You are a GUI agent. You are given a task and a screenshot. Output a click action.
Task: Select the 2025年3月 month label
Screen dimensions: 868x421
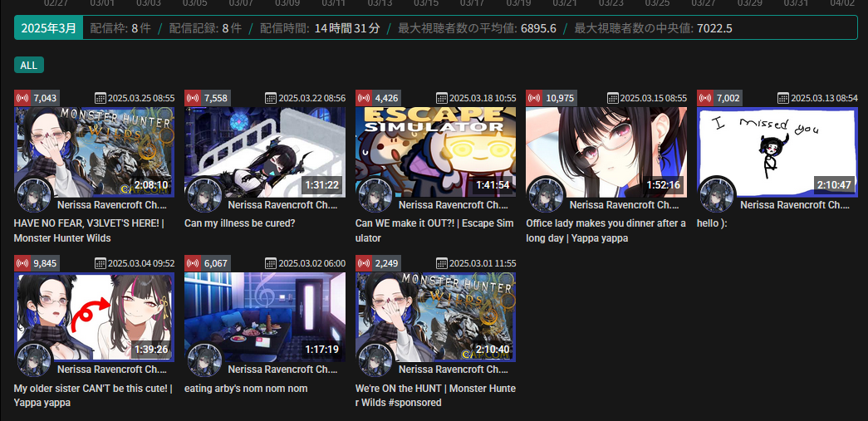[x=49, y=27]
